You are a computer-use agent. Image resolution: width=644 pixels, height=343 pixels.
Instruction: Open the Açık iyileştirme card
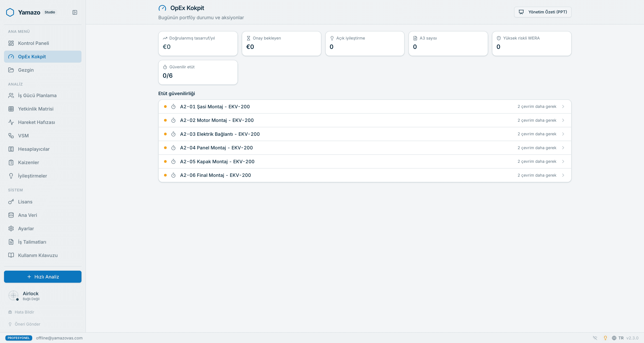pos(365,44)
